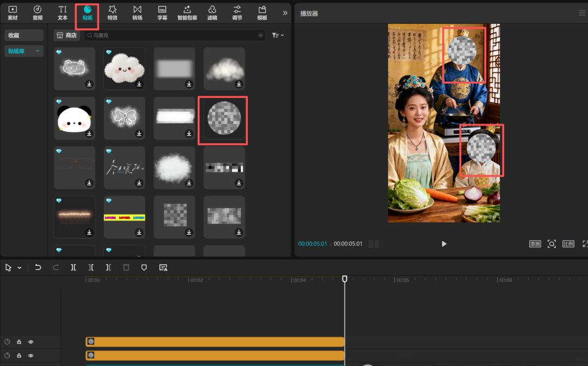Click the 收藏 favorites button
The height and width of the screenshot is (366, 588).
[x=23, y=35]
